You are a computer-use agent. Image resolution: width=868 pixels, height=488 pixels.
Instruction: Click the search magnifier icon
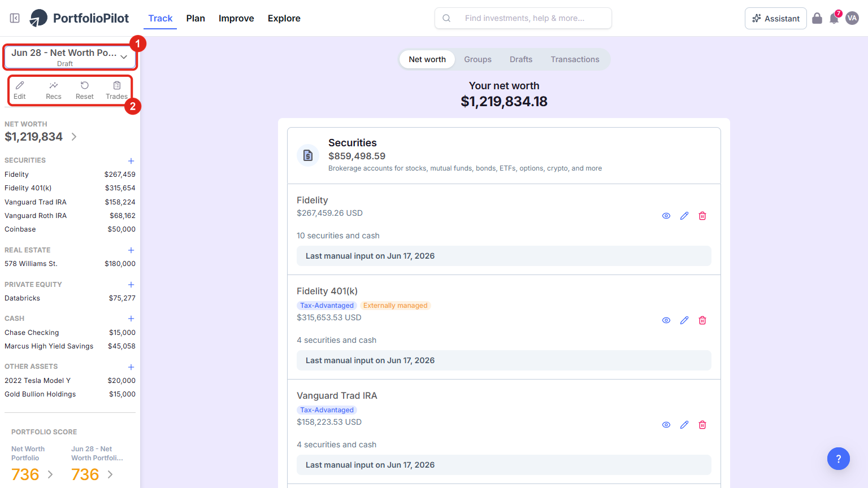[x=446, y=18]
